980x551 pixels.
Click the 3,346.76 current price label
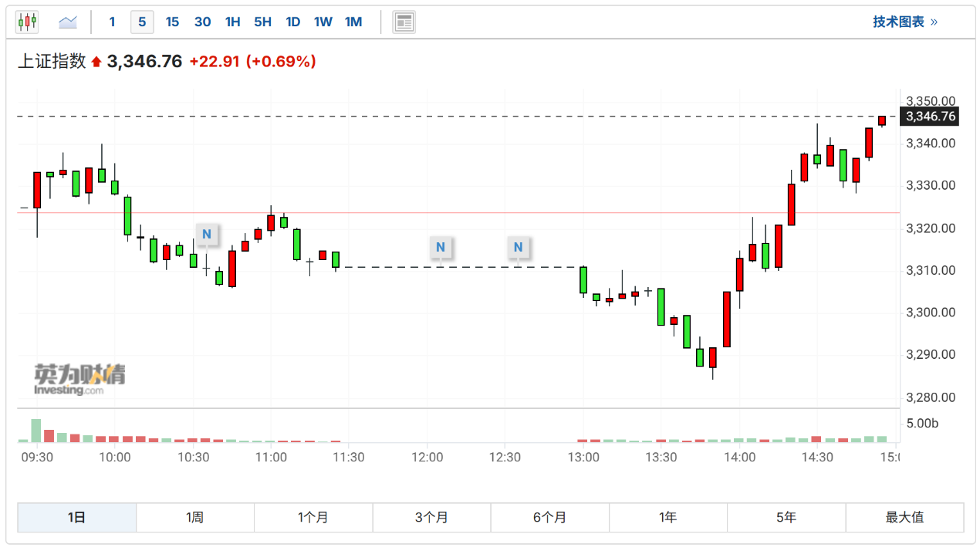tap(931, 117)
